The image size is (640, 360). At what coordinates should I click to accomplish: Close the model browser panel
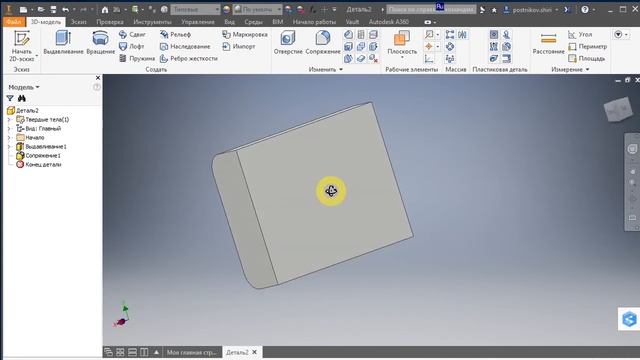pos(98,78)
